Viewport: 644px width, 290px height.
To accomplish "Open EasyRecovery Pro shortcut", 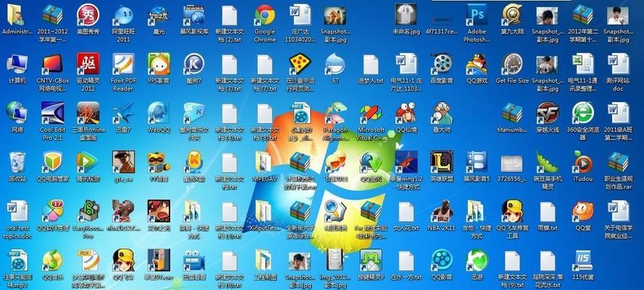I will (x=88, y=211).
